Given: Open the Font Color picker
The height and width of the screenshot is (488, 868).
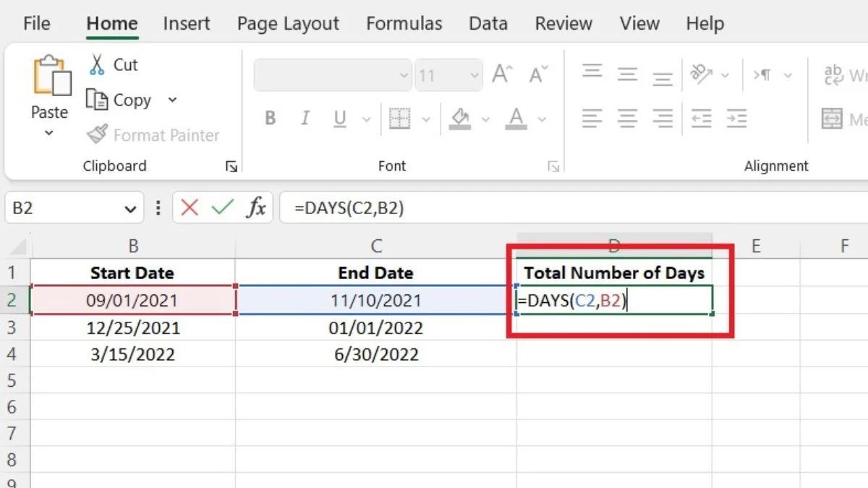Looking at the screenshot, I should (x=516, y=118).
